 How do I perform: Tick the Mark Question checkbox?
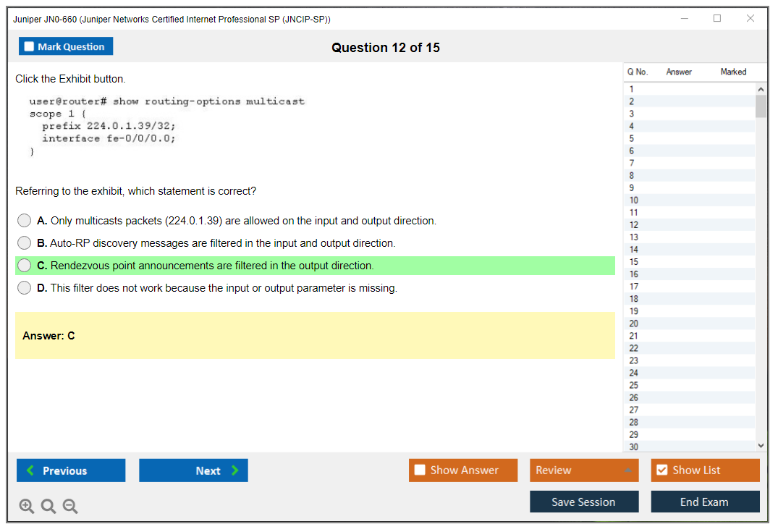(30, 46)
